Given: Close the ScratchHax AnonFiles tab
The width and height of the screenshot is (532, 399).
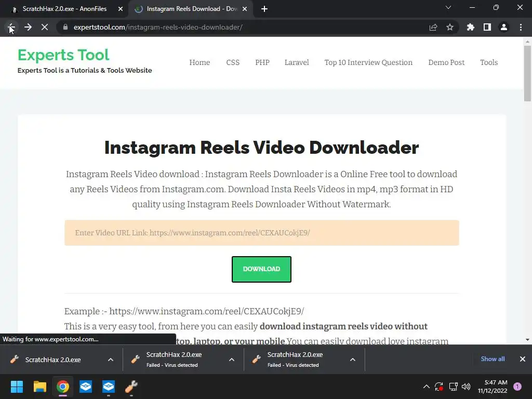Looking at the screenshot, I should 121,9.
